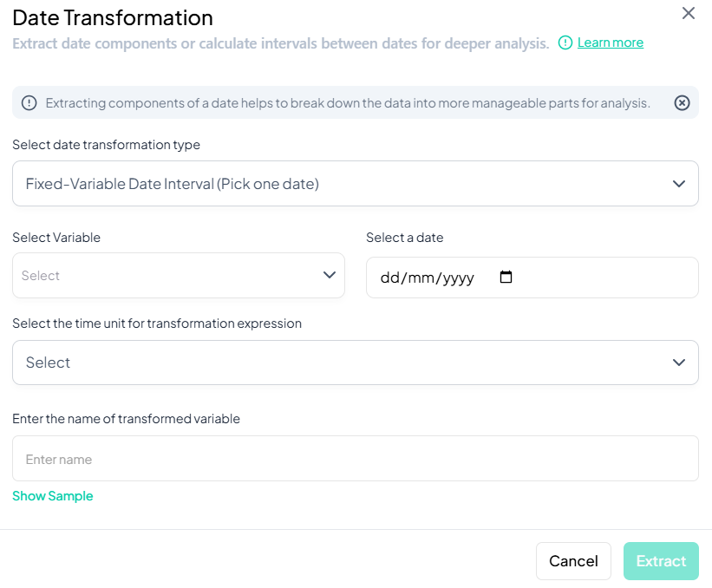Image resolution: width=712 pixels, height=588 pixels.
Task: Open the Learn more link
Action: [610, 42]
